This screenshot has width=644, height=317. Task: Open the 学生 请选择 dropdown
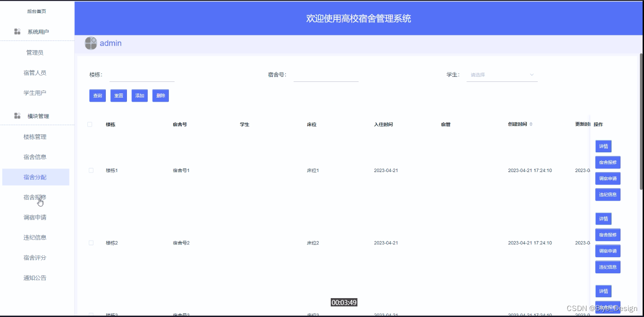tap(501, 74)
